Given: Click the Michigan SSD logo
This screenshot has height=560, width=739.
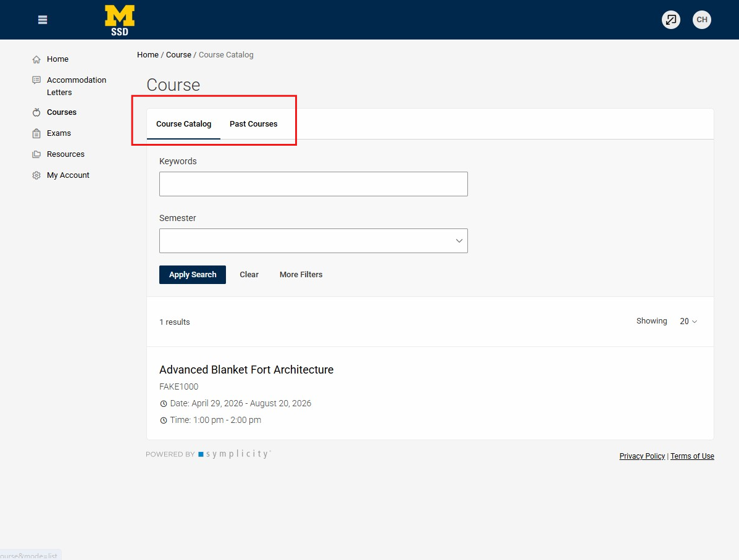Looking at the screenshot, I should (x=120, y=20).
